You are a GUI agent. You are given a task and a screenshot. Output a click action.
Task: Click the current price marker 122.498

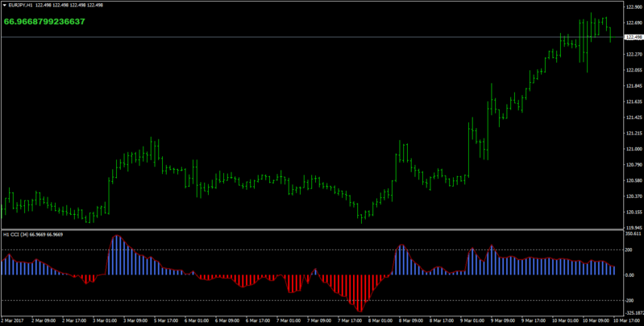[634, 37]
